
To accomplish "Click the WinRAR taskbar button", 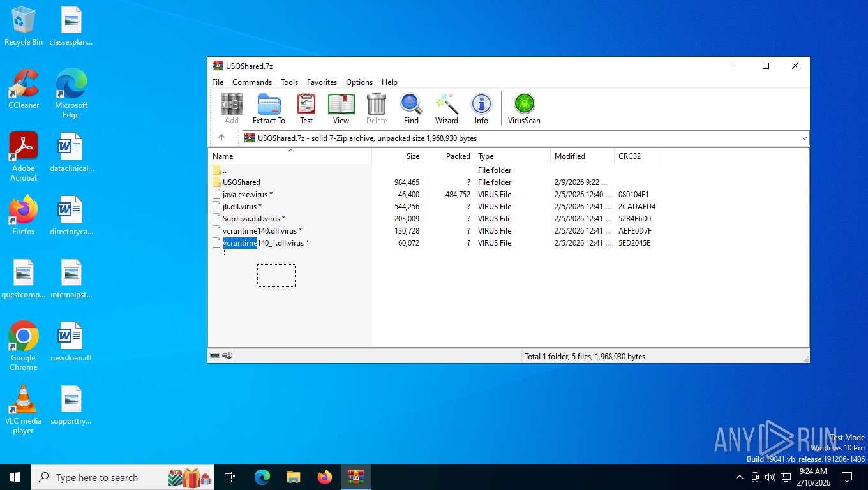I will (355, 477).
